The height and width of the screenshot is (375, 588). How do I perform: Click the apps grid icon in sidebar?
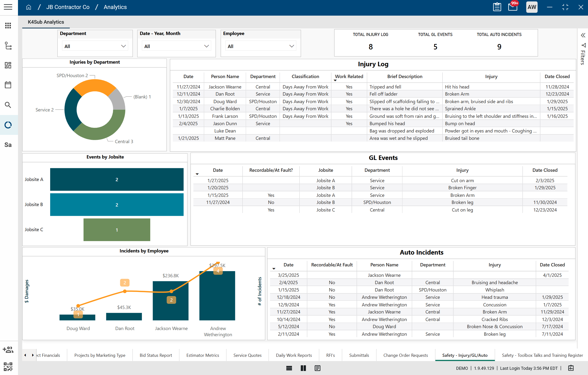(x=8, y=25)
